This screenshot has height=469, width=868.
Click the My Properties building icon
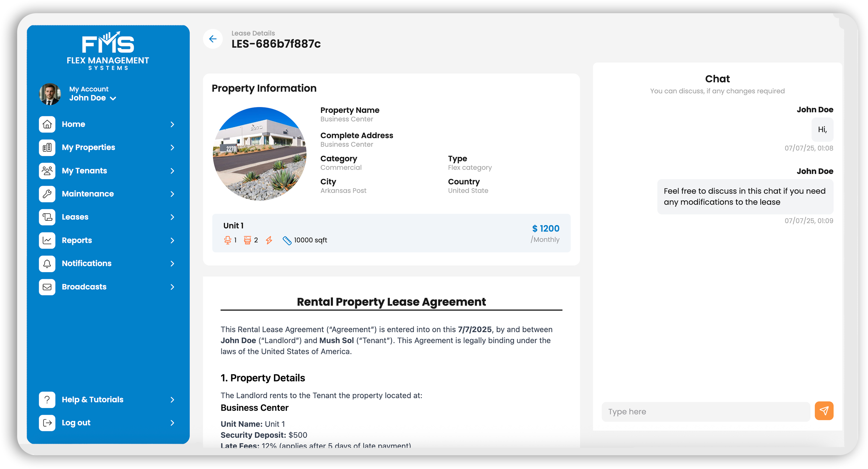[47, 147]
